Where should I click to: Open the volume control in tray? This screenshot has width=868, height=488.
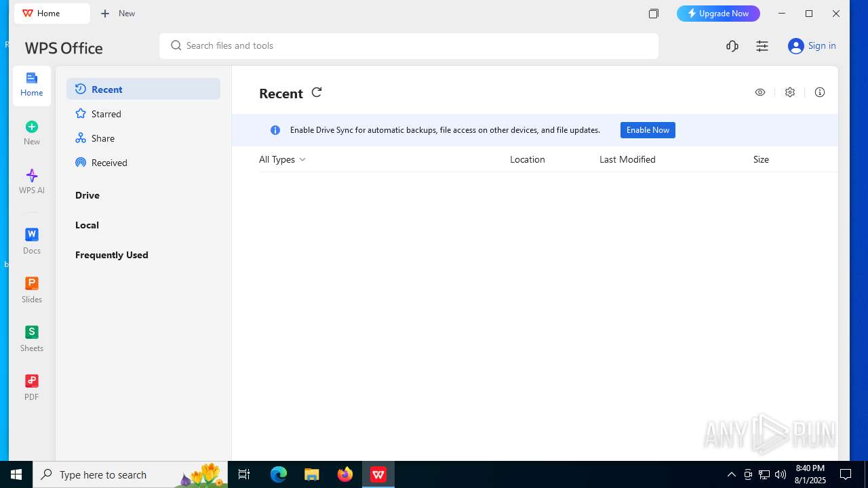780,474
